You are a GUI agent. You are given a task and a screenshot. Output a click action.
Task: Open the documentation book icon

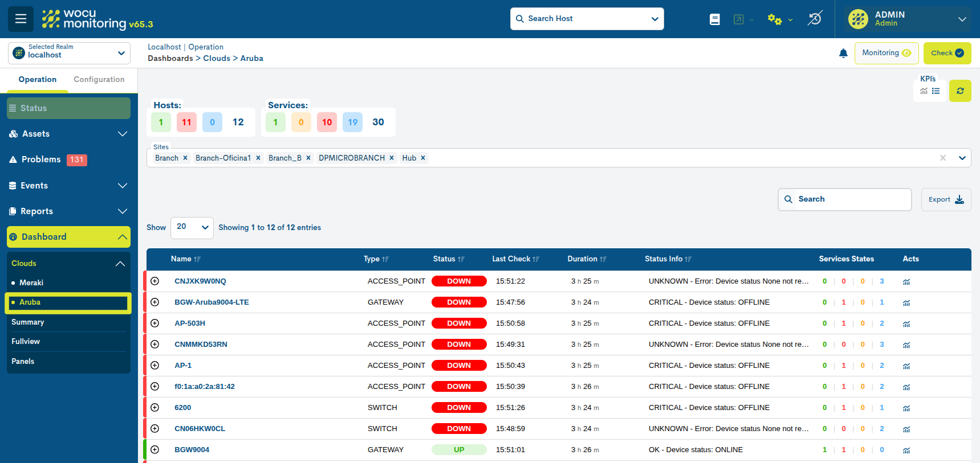point(714,19)
